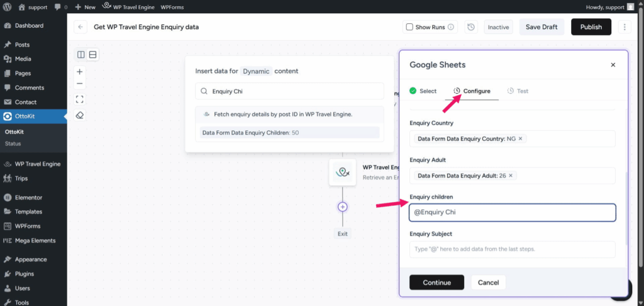Click the New content button in admin bar
644x306 pixels.
pos(85,7)
